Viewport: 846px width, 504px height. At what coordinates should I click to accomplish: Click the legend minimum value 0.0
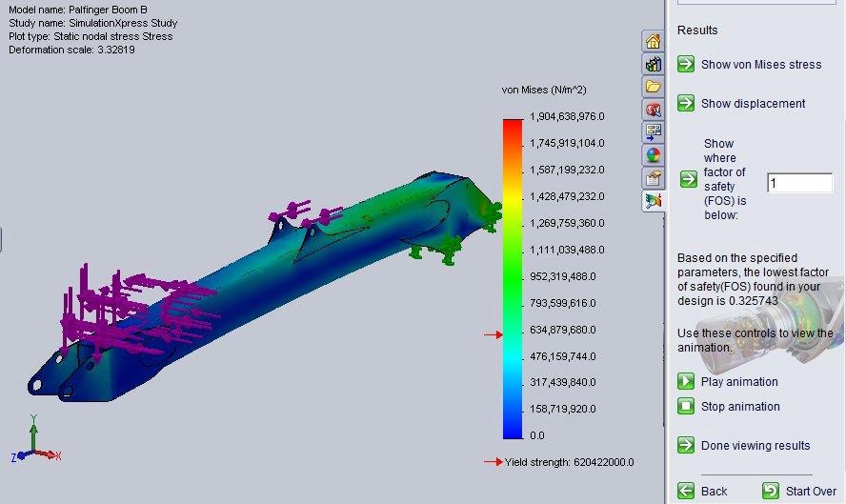point(536,435)
